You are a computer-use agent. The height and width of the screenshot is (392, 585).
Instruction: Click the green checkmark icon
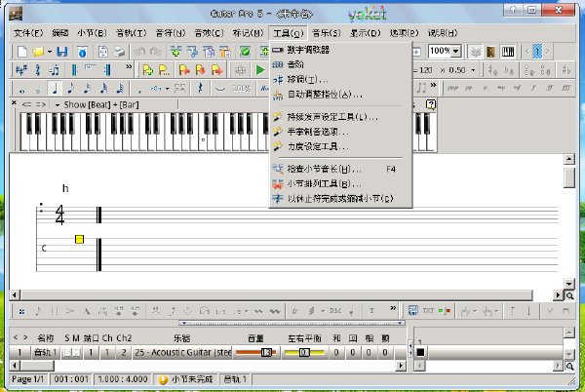(245, 52)
